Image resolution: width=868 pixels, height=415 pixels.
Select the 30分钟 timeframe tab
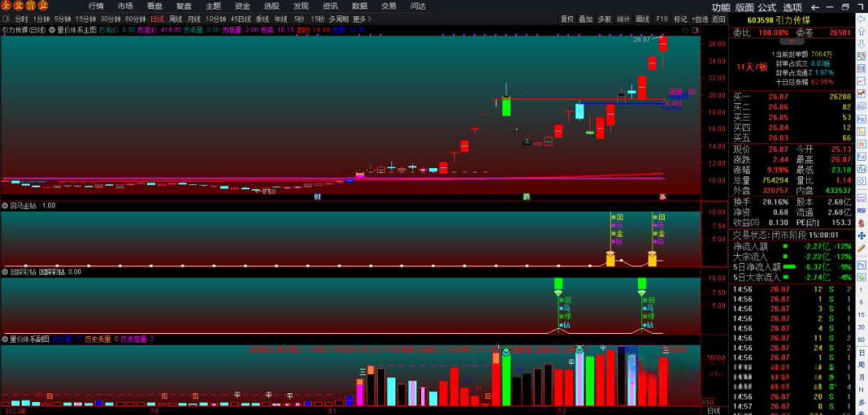click(111, 18)
